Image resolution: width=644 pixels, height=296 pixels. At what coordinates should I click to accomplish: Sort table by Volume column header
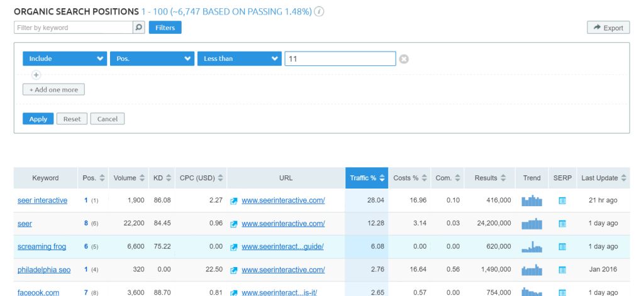(129, 178)
